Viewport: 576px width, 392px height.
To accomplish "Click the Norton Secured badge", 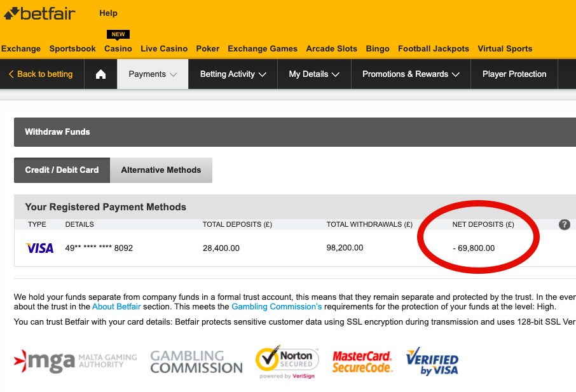I will click(x=287, y=362).
